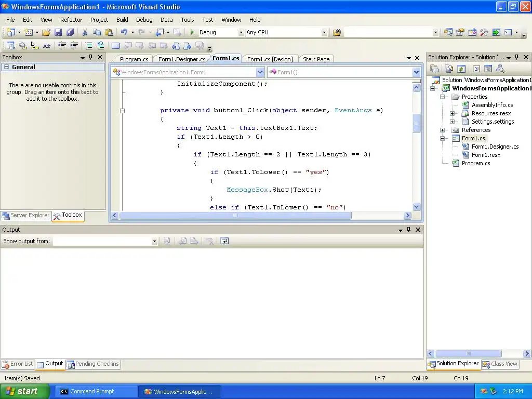Viewport: 532px width, 399px height.
Task: Click the Open File folder icon
Action: pyautogui.click(x=46, y=32)
